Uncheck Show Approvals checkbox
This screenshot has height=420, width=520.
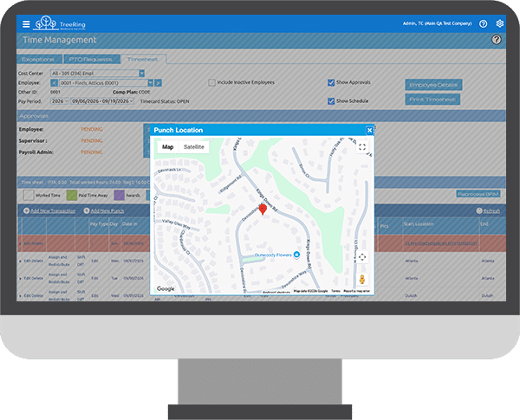[x=331, y=82]
